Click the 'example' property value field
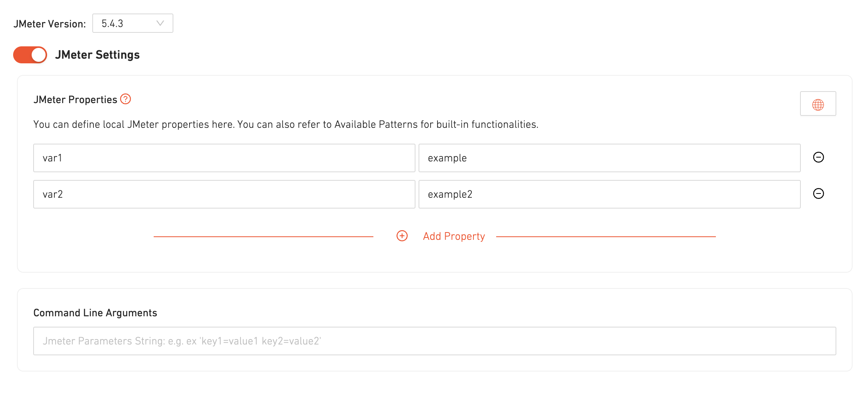This screenshot has width=868, height=397. click(609, 158)
